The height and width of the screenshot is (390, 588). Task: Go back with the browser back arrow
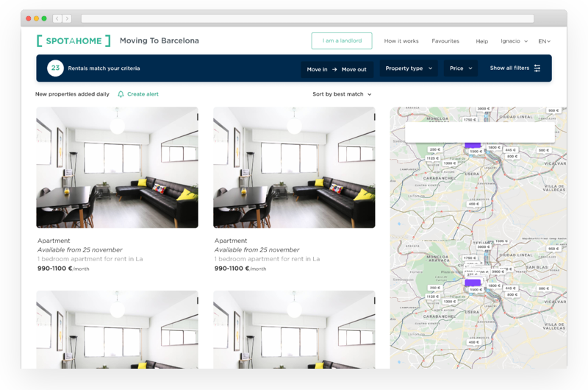pos(57,18)
